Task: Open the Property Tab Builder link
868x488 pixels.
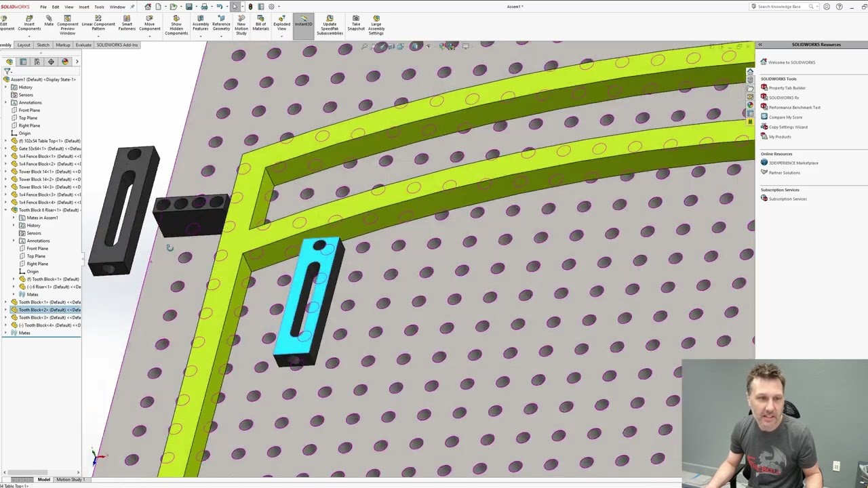Action: pos(787,88)
